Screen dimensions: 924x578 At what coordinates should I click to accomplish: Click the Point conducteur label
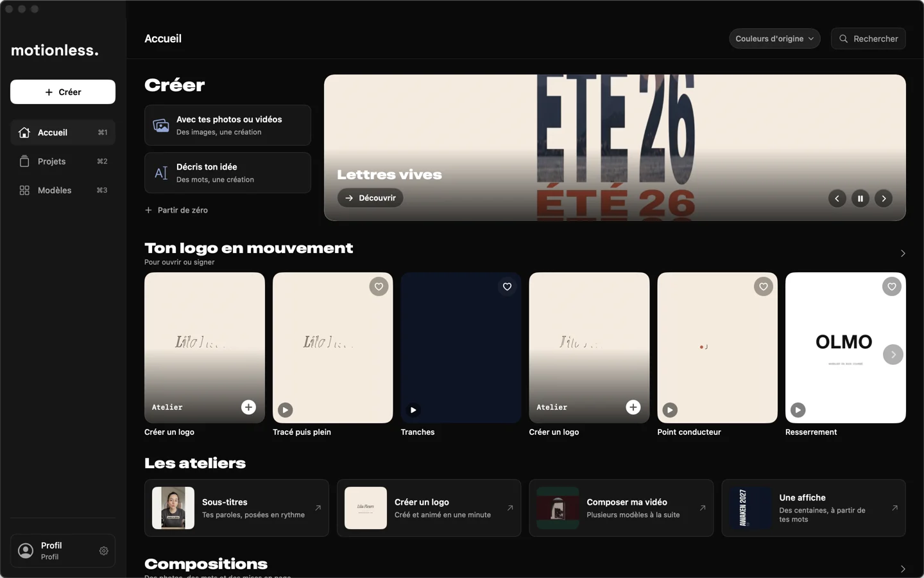pyautogui.click(x=689, y=432)
